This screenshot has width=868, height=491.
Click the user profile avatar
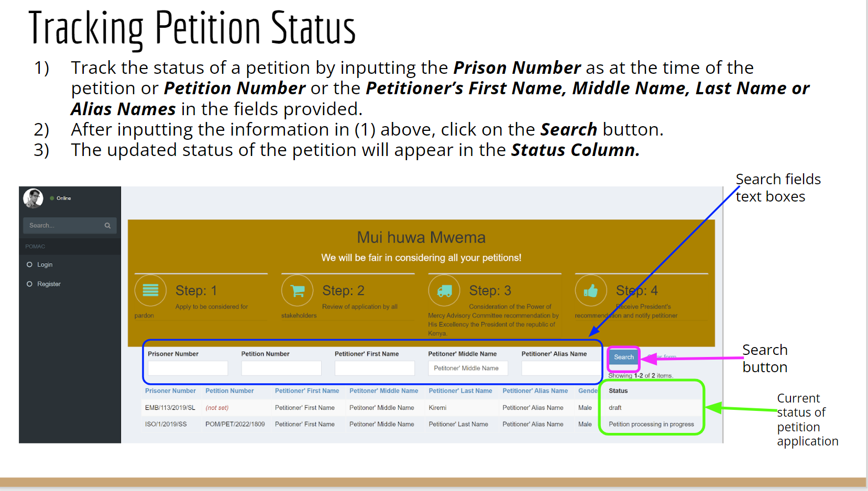33,198
